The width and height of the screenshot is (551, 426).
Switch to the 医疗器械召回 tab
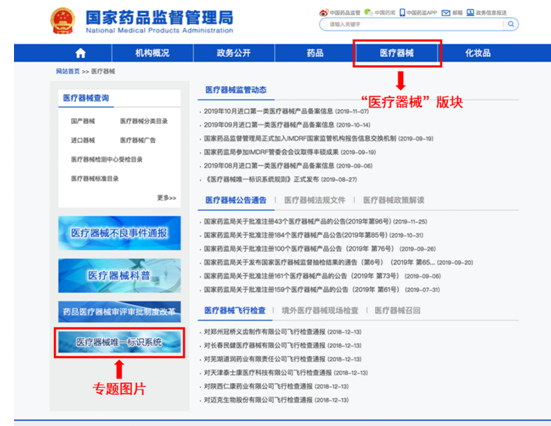click(x=397, y=311)
